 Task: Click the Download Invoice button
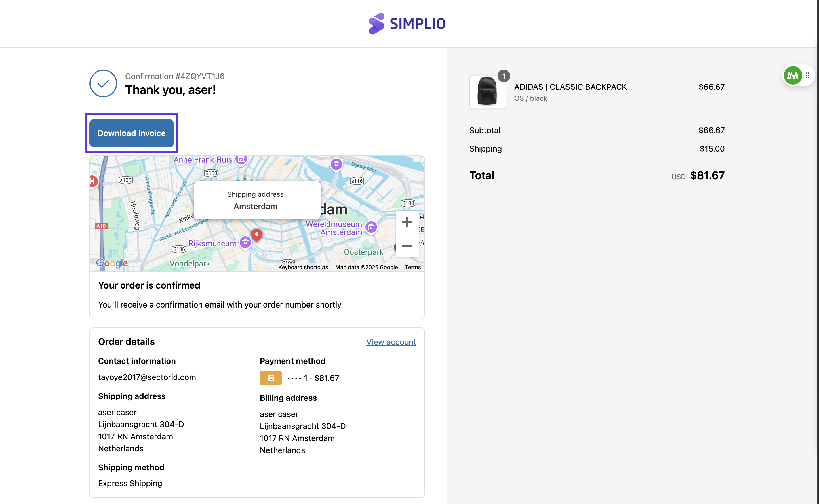point(132,133)
